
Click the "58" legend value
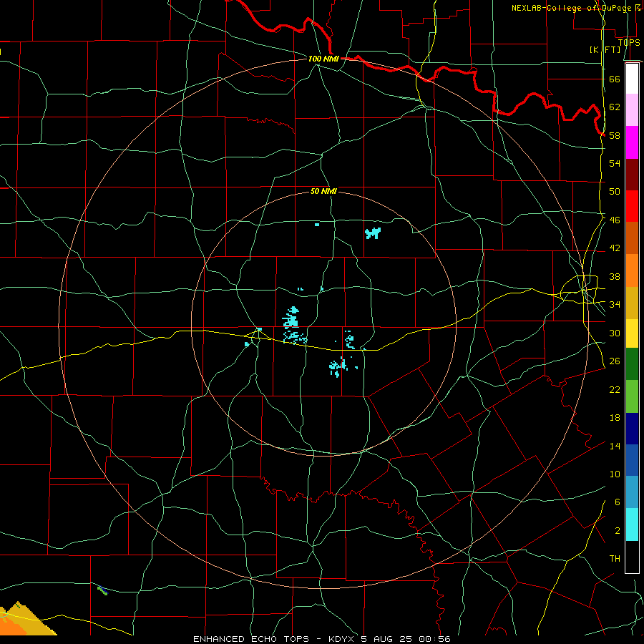(615, 135)
